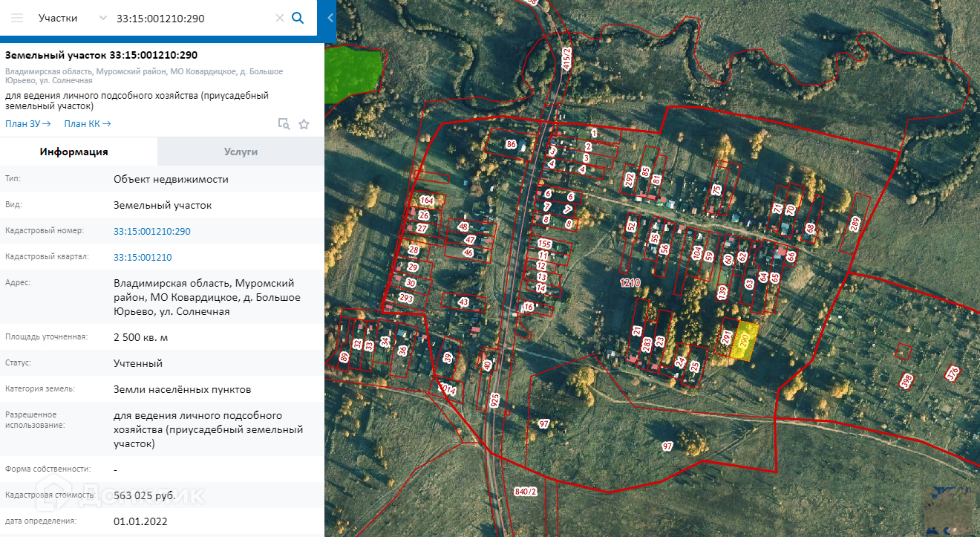Select parcel 86 on the map
This screenshot has width=980, height=537.
pyautogui.click(x=511, y=143)
